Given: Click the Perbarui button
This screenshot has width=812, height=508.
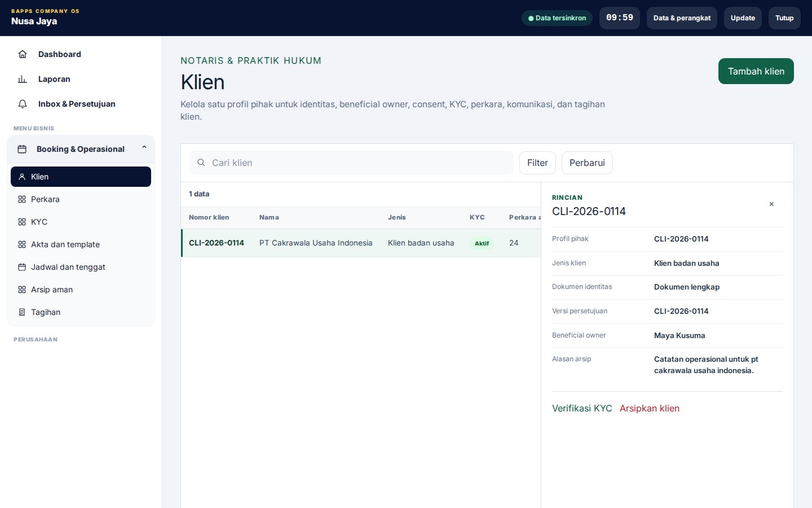Looking at the screenshot, I should (x=587, y=163).
